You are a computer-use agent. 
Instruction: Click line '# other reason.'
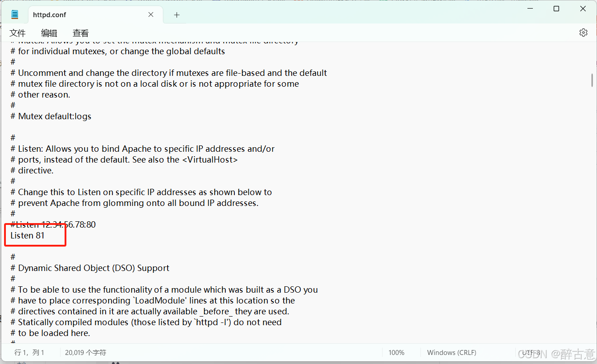(x=40, y=94)
